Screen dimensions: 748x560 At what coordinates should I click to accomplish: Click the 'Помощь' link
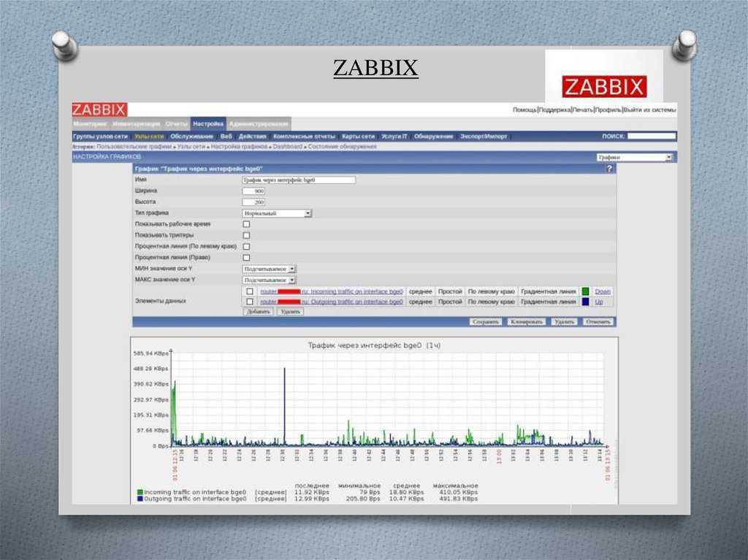point(524,110)
